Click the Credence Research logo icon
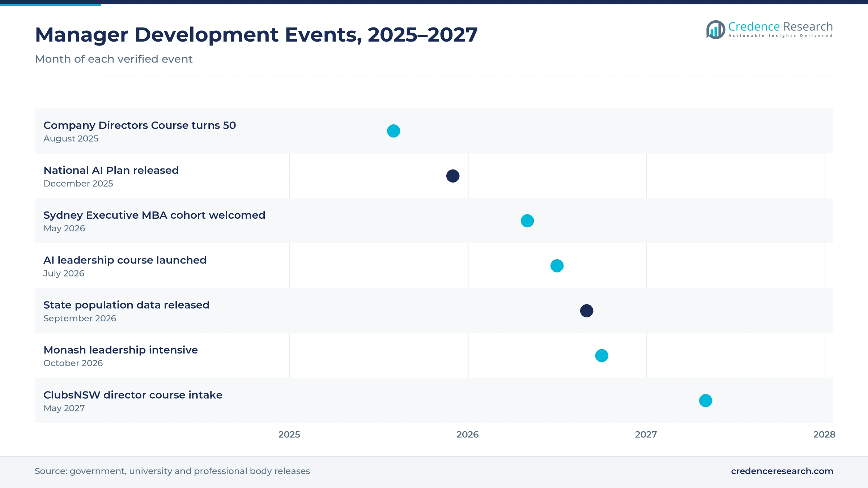 [x=715, y=30]
